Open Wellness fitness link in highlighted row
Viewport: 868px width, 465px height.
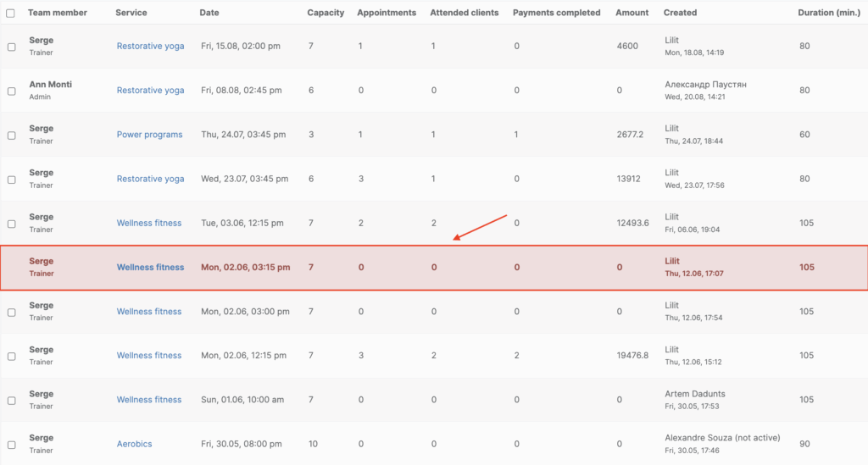pyautogui.click(x=150, y=268)
